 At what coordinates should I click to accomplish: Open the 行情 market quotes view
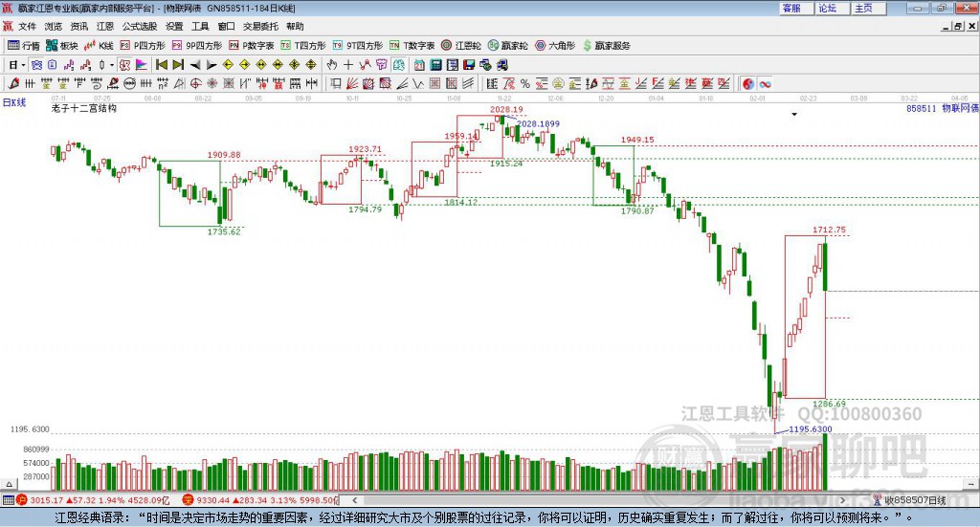23,46
